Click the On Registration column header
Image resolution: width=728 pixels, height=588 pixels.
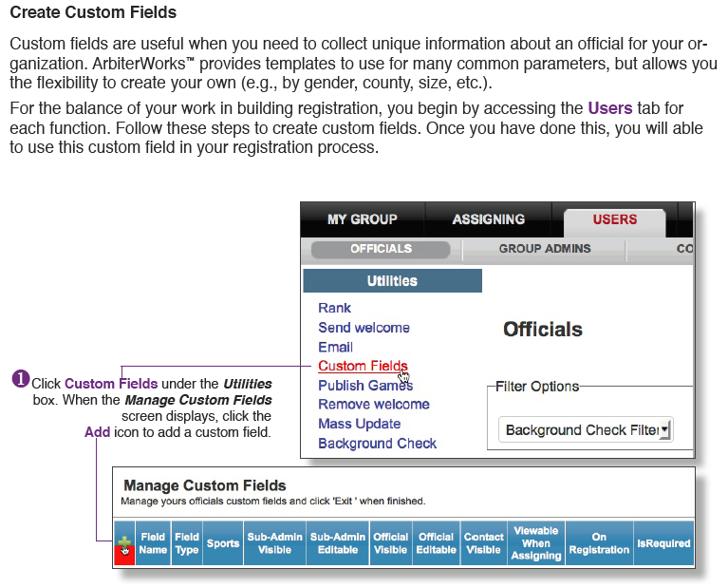pos(599,543)
